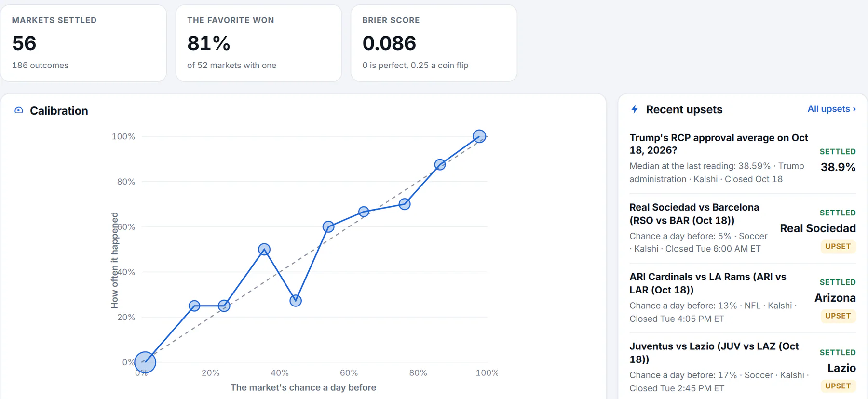Select the large 0% calibration data point
The image size is (868, 399).
coord(145,362)
